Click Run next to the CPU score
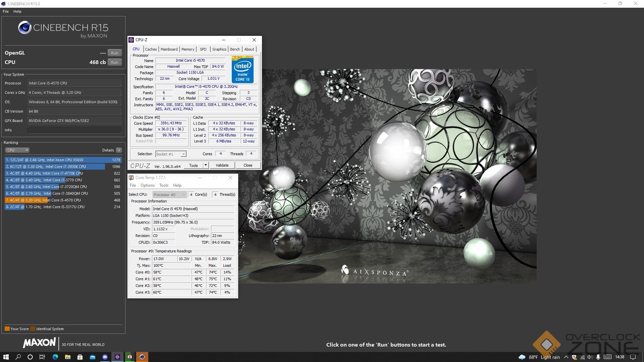This screenshot has height=362, width=644. tap(114, 62)
